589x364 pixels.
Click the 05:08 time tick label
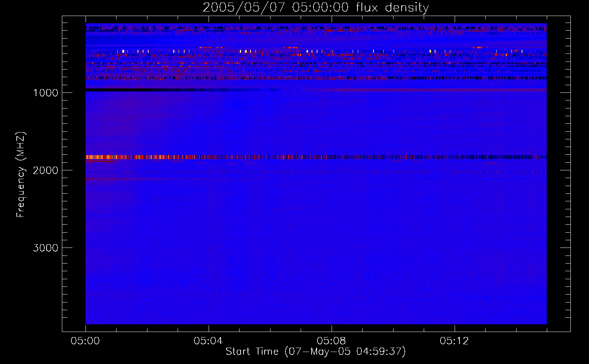(x=331, y=341)
